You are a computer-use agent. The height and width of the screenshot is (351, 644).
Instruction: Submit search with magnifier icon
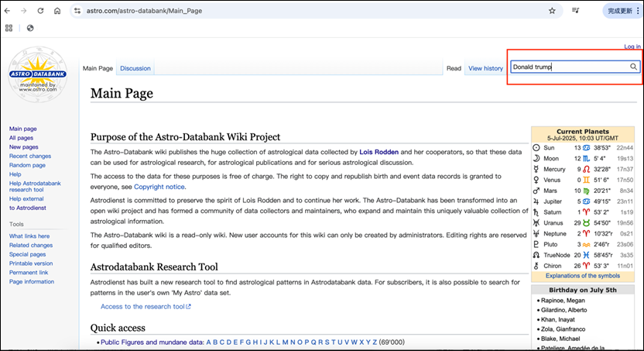(x=633, y=67)
